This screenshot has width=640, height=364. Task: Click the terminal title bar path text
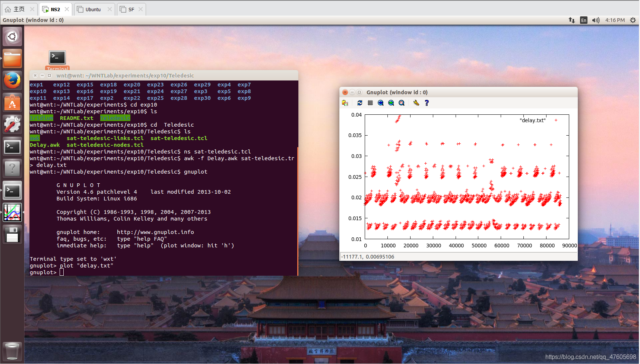(x=125, y=76)
